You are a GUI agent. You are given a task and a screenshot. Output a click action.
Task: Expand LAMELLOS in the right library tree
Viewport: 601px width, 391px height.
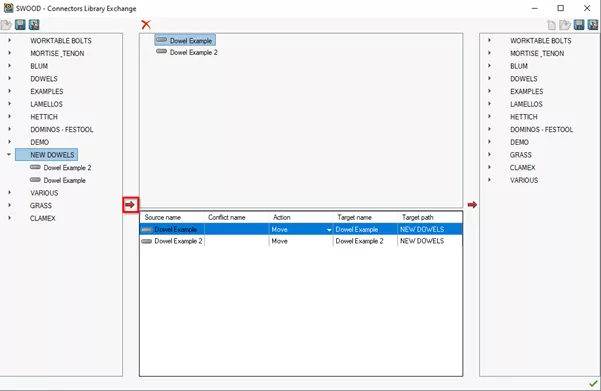[489, 104]
